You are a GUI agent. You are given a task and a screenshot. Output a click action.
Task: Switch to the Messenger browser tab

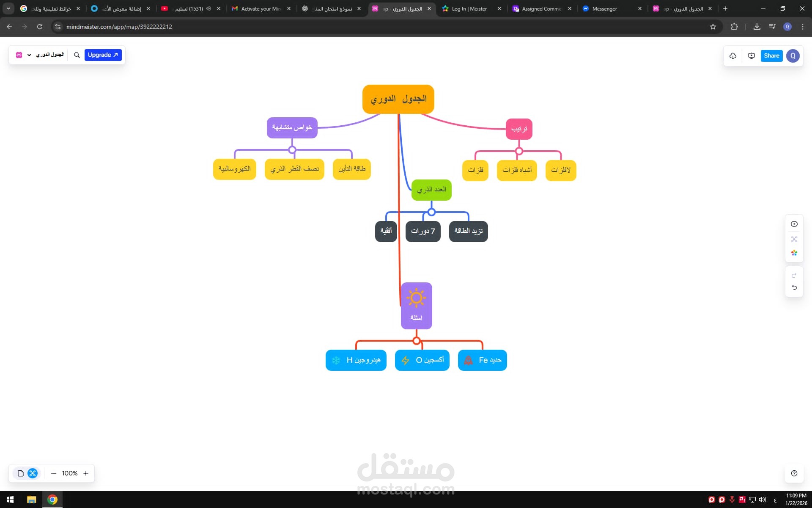(604, 8)
